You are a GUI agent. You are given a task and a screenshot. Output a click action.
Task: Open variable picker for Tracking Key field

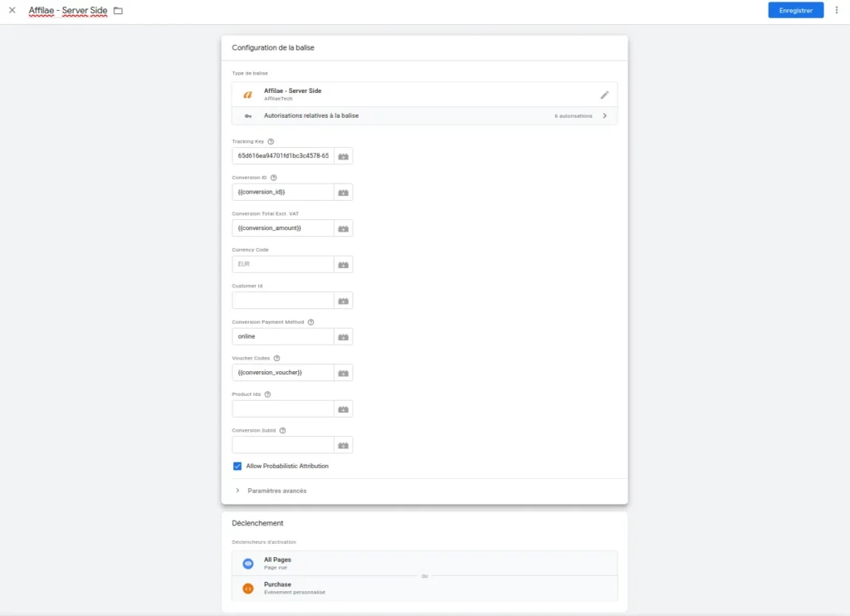pyautogui.click(x=343, y=156)
